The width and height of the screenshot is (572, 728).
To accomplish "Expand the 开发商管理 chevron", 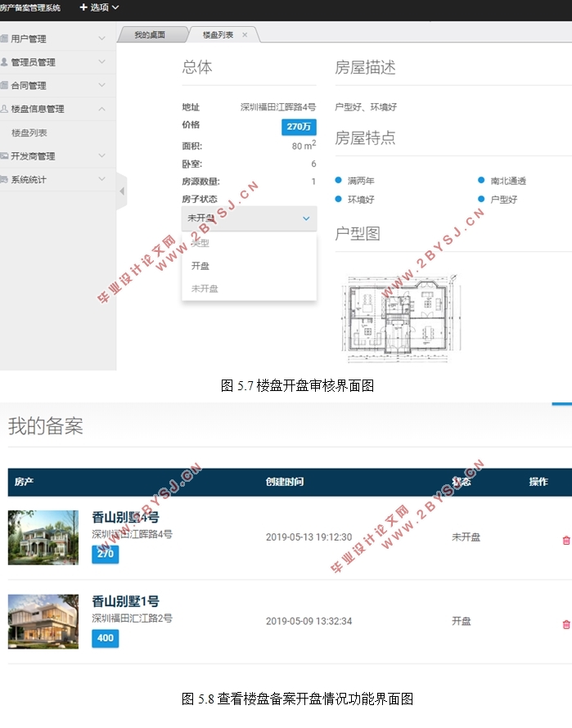I will tap(101, 156).
